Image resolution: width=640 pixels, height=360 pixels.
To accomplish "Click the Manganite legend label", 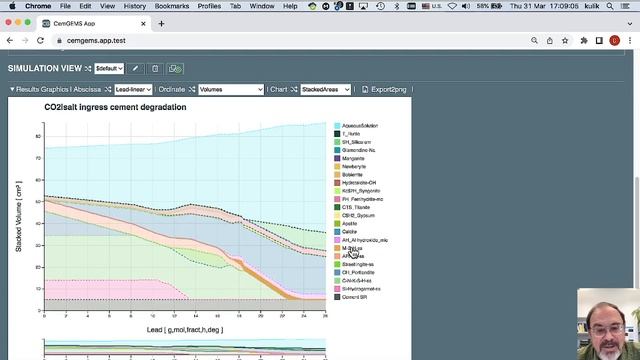I will point(353,158).
